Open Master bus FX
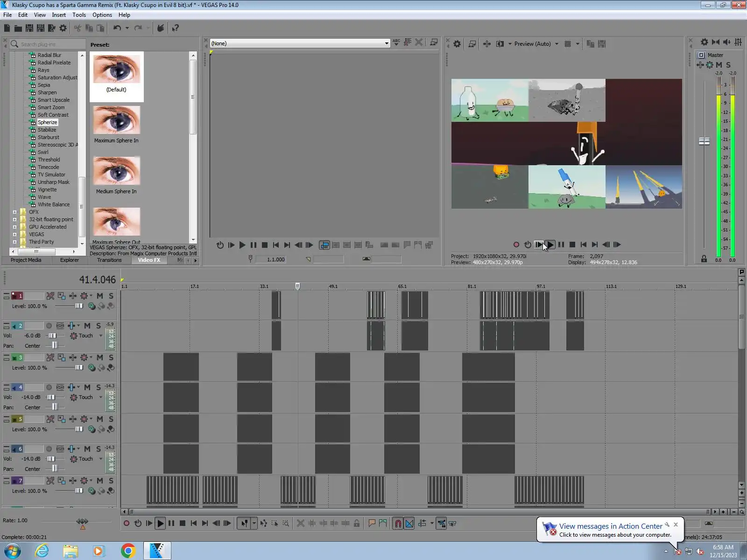747x560 pixels. click(700, 65)
